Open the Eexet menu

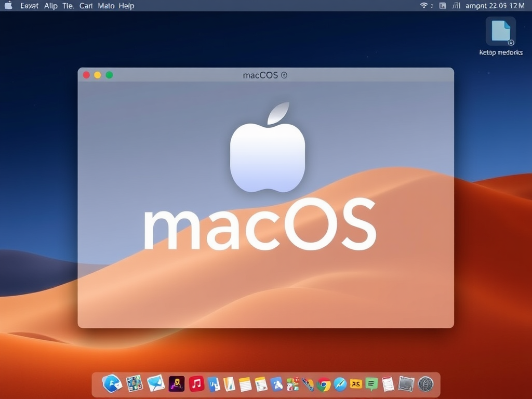pyautogui.click(x=29, y=6)
